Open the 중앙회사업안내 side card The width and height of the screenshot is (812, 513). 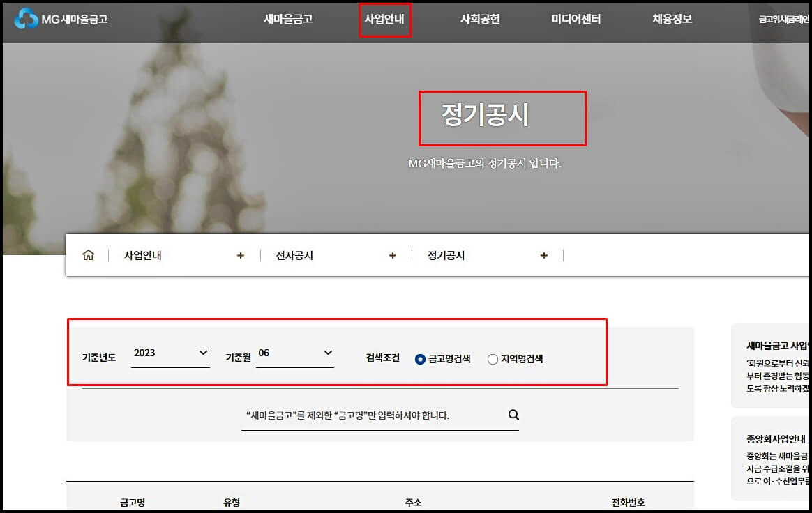pos(771,459)
